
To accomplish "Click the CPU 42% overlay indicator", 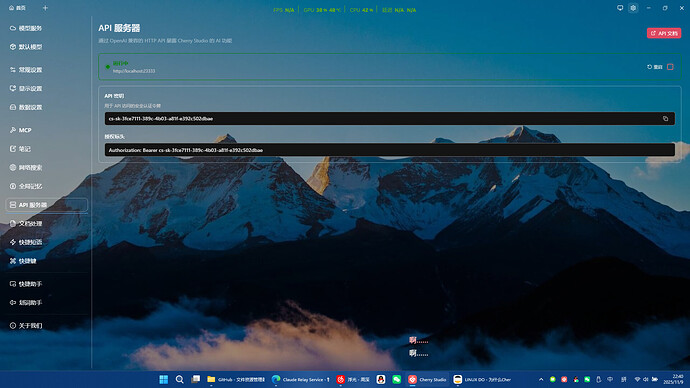I will pos(361,10).
